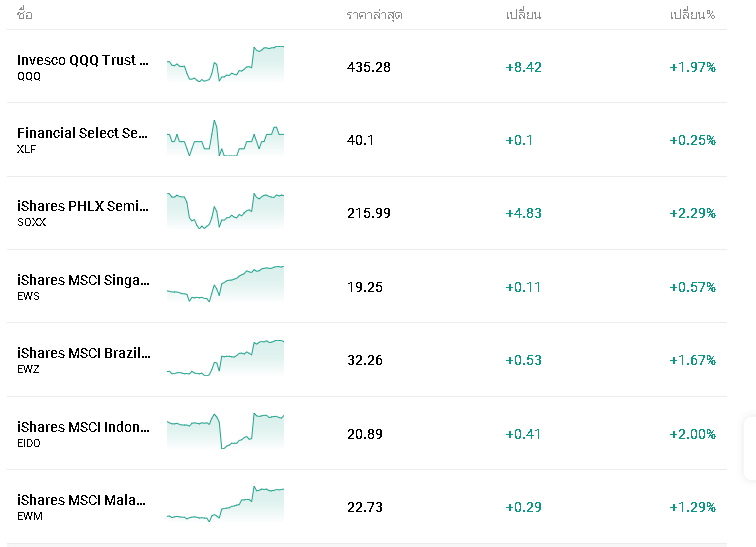The width and height of the screenshot is (756, 547).
Task: Select iShares MSCI Malaysia EWM name
Action: tap(83, 500)
